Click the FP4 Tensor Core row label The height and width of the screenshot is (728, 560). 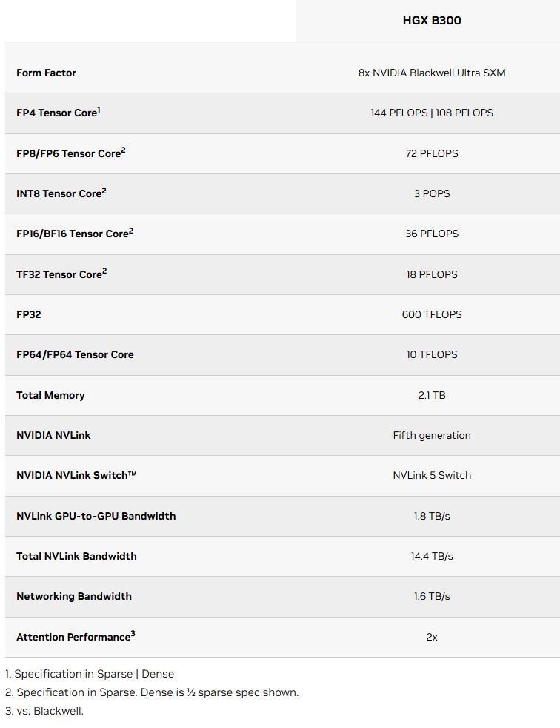(x=57, y=113)
